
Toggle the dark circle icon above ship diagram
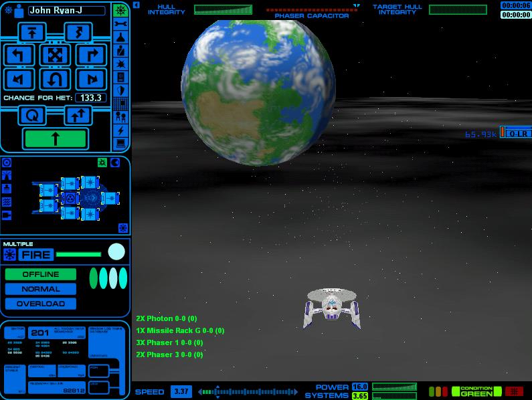115,163
